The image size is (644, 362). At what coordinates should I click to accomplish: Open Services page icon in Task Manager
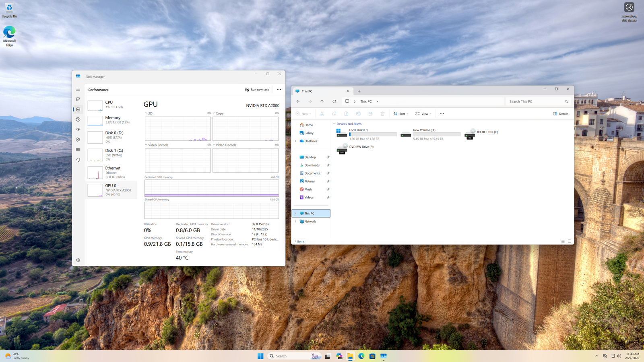tap(78, 160)
